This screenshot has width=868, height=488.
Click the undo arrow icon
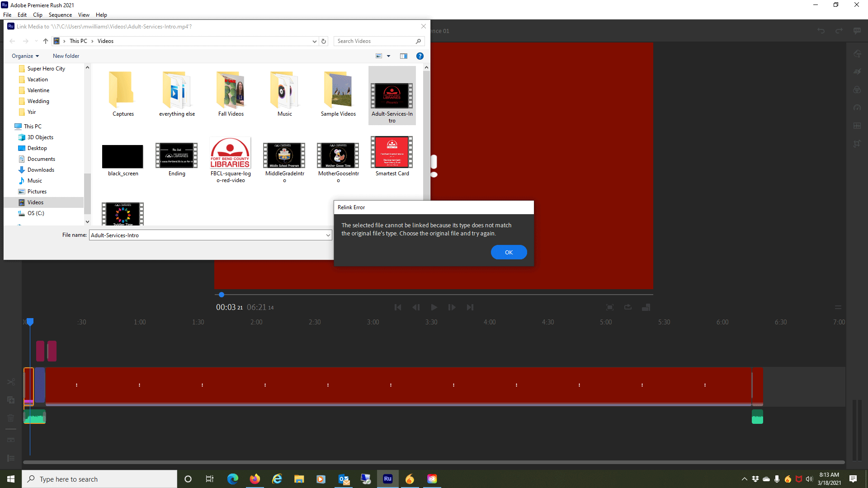click(x=821, y=31)
